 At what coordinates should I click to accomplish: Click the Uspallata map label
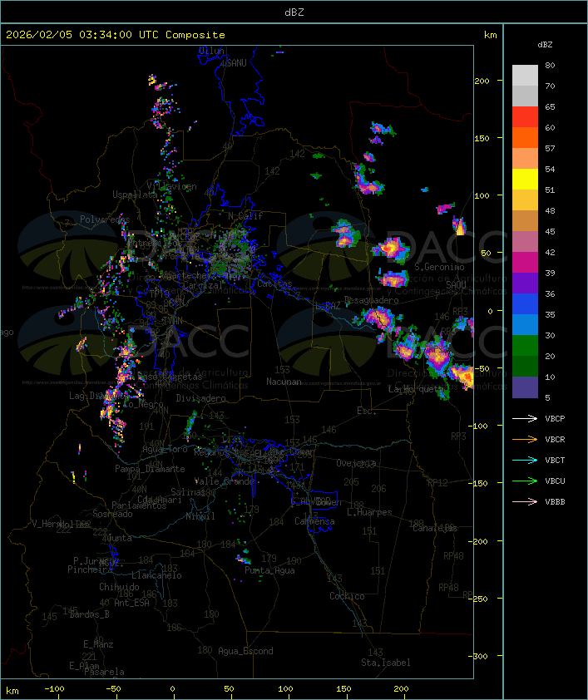(x=135, y=195)
